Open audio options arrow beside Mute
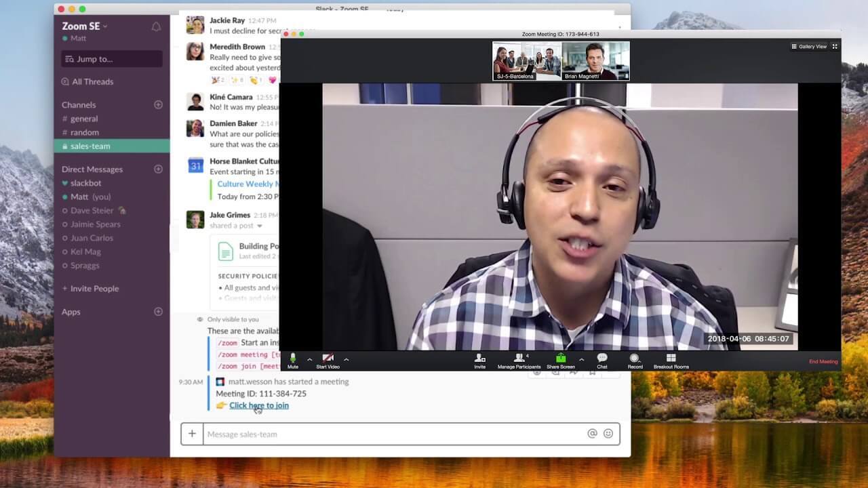 [x=310, y=359]
